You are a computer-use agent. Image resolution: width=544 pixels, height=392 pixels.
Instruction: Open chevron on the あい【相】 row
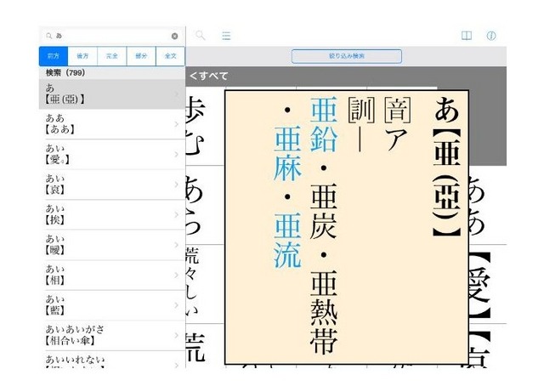click(177, 276)
